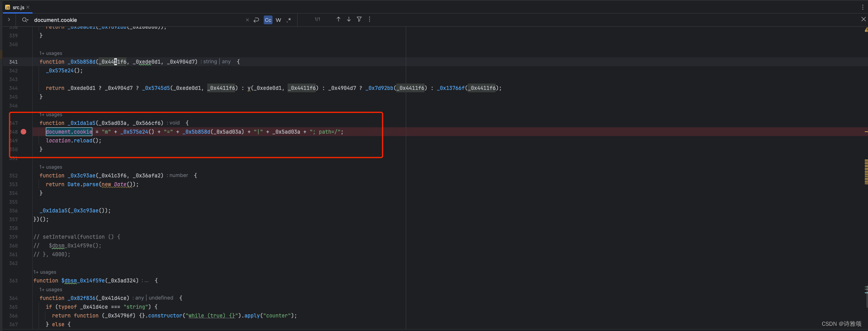The height and width of the screenshot is (331, 868).
Task: Click Date.parse on line 353
Action: point(83,184)
